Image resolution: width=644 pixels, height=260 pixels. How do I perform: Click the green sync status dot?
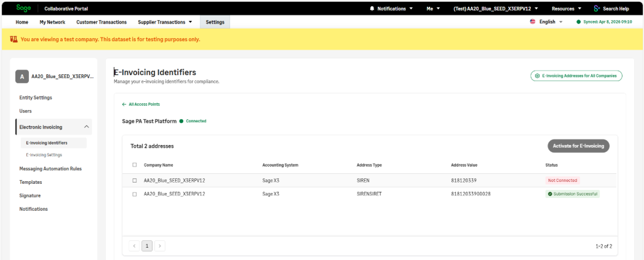point(579,22)
